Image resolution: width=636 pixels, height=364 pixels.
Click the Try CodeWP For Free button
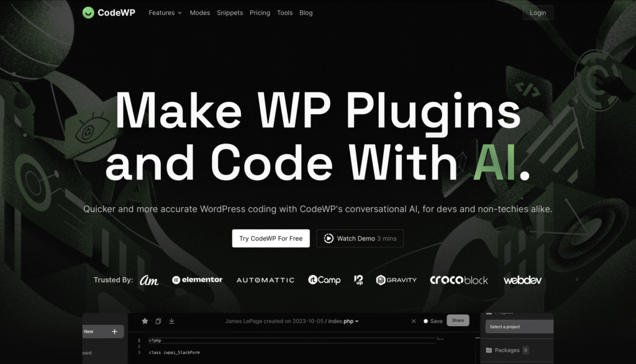coord(271,239)
